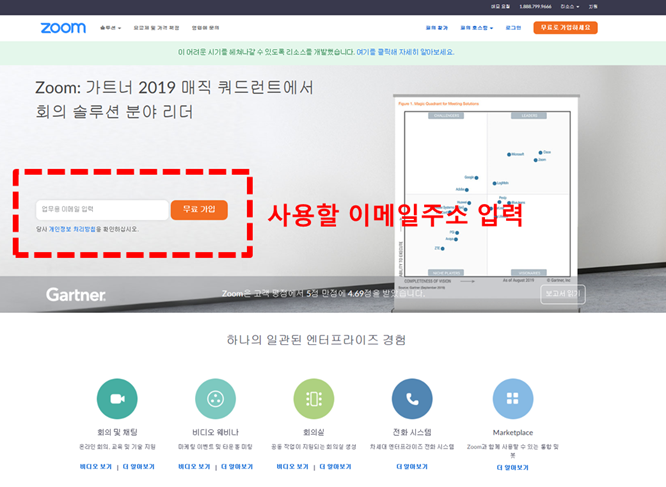Viewport: 666px width, 487px height.
Task: Expand the 솔루션 dropdown menu
Action: click(110, 28)
